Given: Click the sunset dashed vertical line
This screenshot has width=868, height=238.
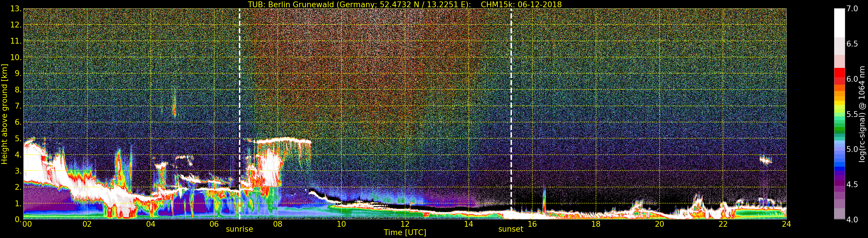Looking at the screenshot, I should pyautogui.click(x=511, y=101).
